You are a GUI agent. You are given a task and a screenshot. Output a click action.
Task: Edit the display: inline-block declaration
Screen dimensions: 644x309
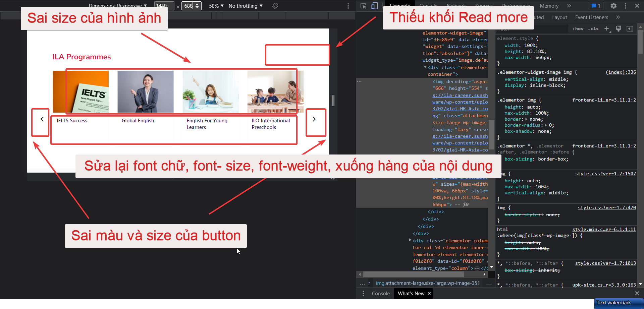535,85
